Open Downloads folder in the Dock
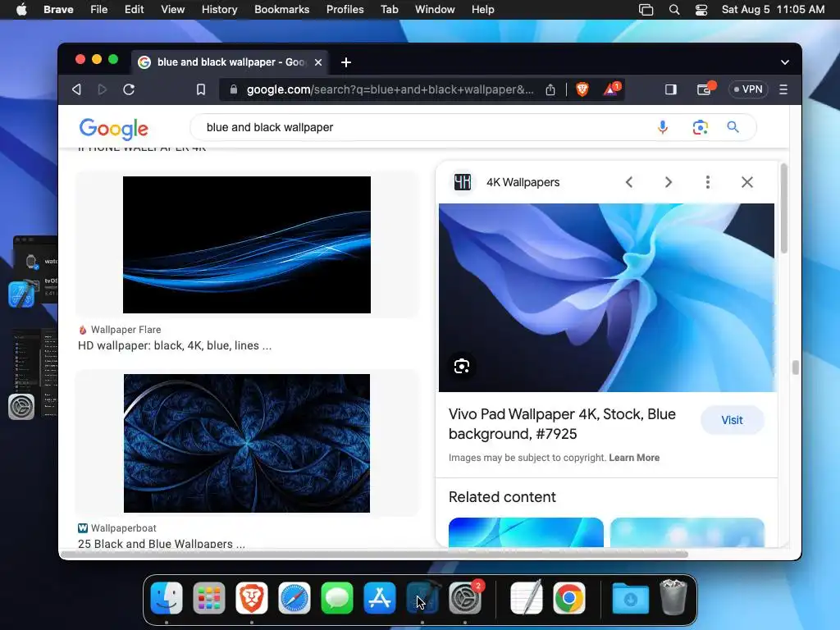The image size is (840, 630). pyautogui.click(x=631, y=598)
